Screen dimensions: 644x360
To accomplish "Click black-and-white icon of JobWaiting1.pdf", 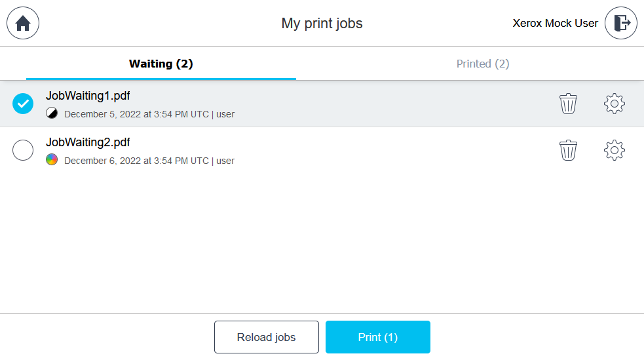I will [52, 113].
